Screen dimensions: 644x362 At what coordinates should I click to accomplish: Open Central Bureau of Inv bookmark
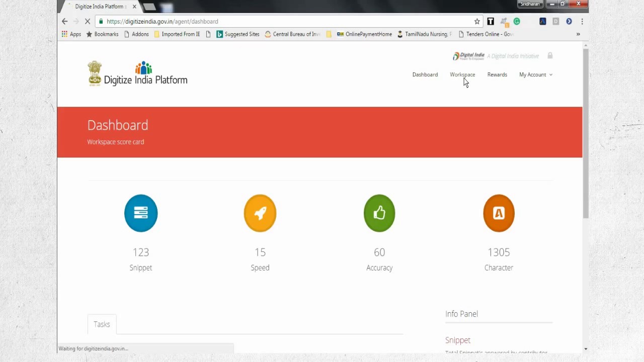click(292, 34)
